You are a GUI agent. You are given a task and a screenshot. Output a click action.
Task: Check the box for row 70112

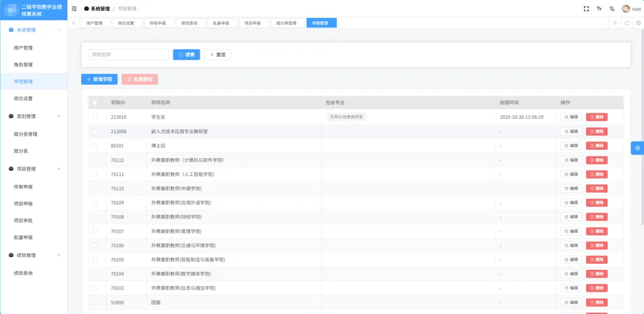[x=95, y=160]
